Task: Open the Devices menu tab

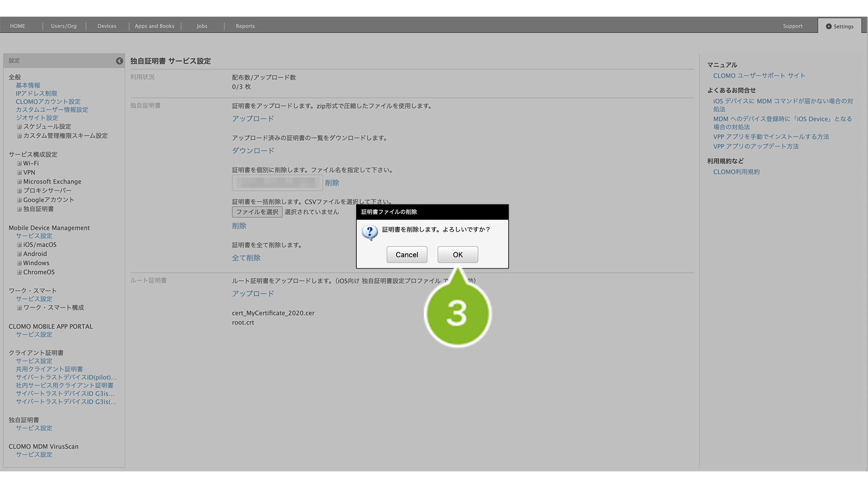Action: 106,26
